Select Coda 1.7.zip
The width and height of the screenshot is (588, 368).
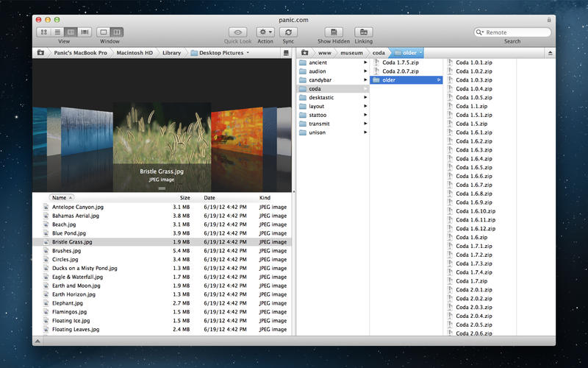[x=471, y=281]
